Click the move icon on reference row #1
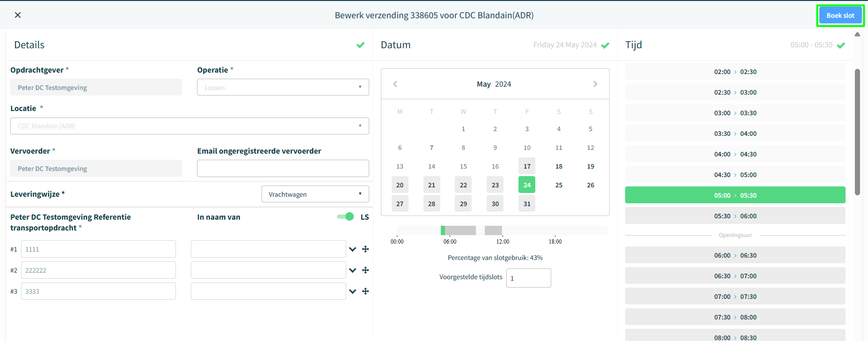Viewport: 868px width, 341px height. [365, 249]
